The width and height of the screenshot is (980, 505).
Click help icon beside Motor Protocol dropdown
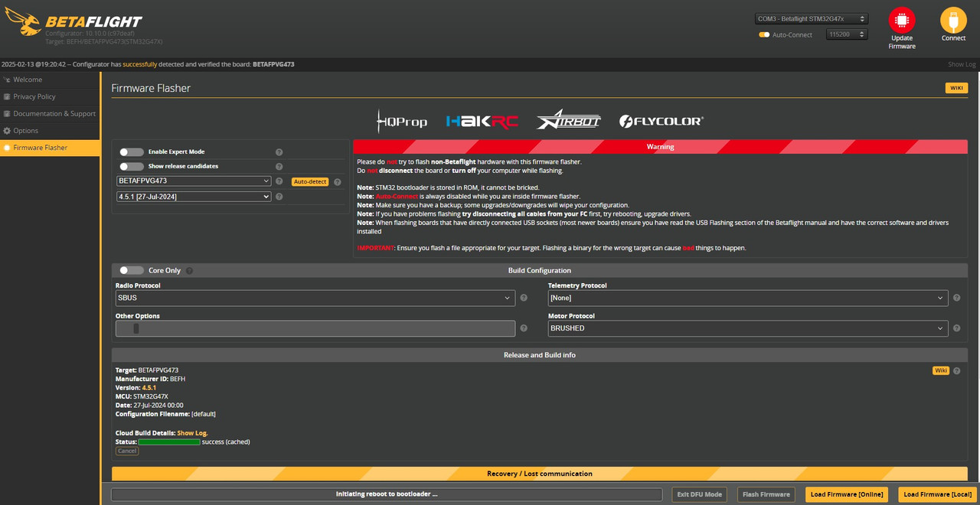click(x=956, y=328)
